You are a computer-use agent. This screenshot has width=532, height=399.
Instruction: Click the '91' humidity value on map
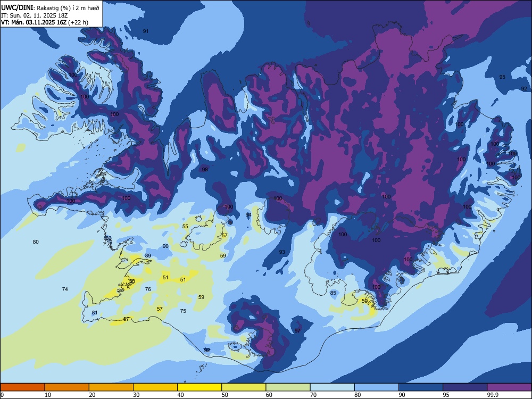coord(146,31)
